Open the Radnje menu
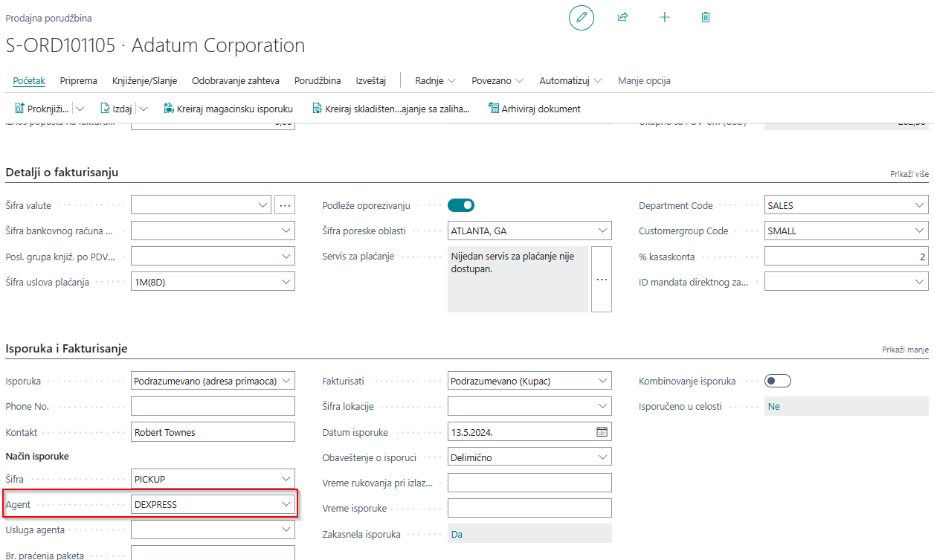The height and width of the screenshot is (560, 934). pos(435,80)
